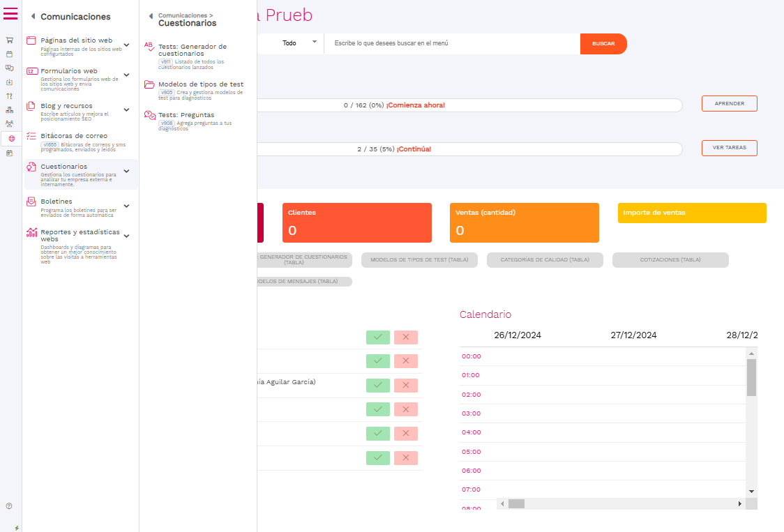
Task: Click the Tests: Preguntas chat icon
Action: tap(149, 116)
